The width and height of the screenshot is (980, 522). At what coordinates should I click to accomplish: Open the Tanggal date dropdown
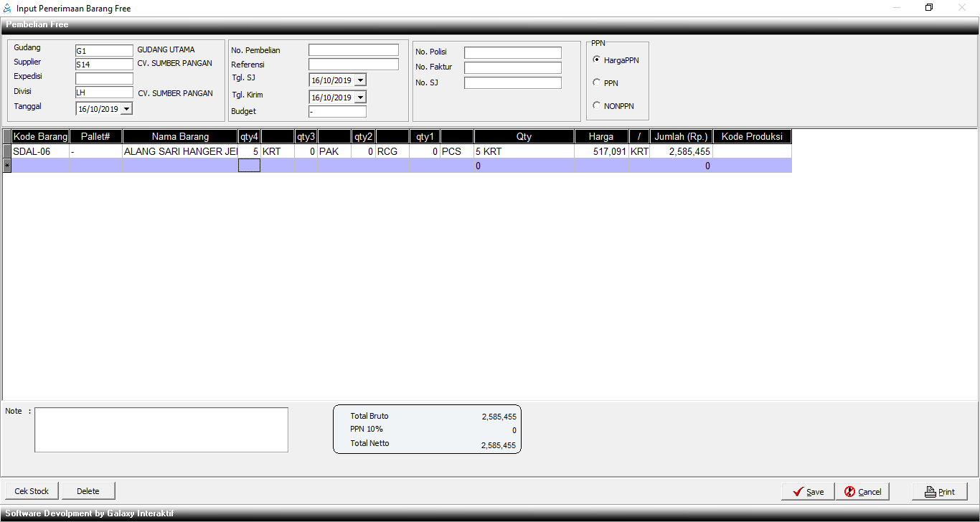[127, 109]
